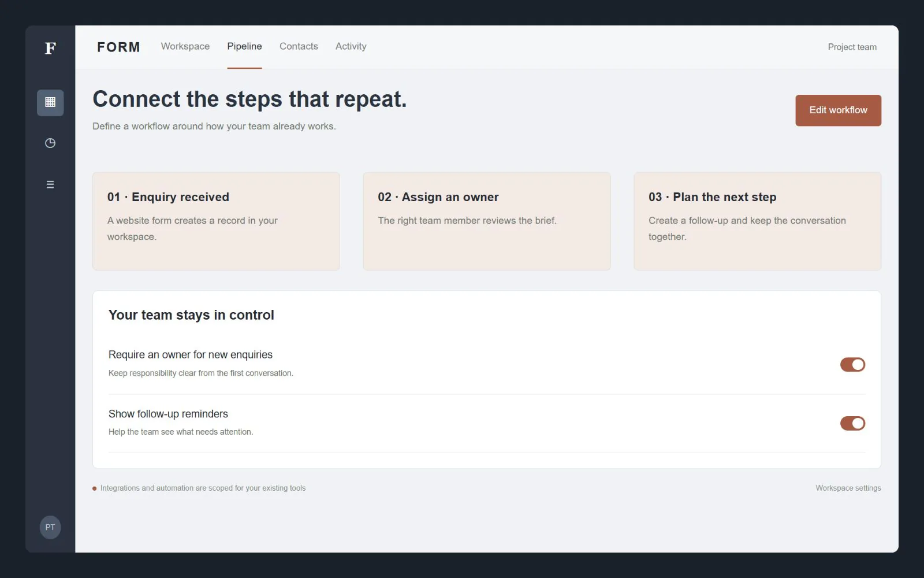Go to the Workspace tab
The height and width of the screenshot is (578, 924).
(185, 46)
